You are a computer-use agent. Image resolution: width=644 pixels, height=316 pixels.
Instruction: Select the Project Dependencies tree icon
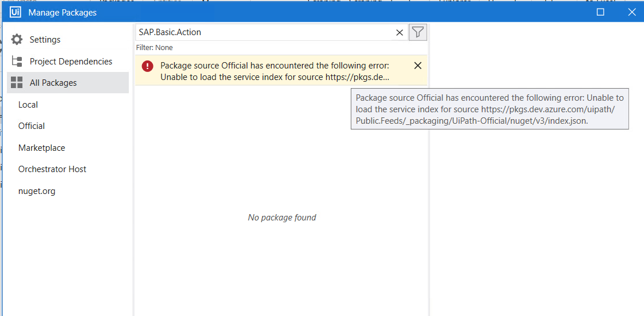[x=17, y=61]
